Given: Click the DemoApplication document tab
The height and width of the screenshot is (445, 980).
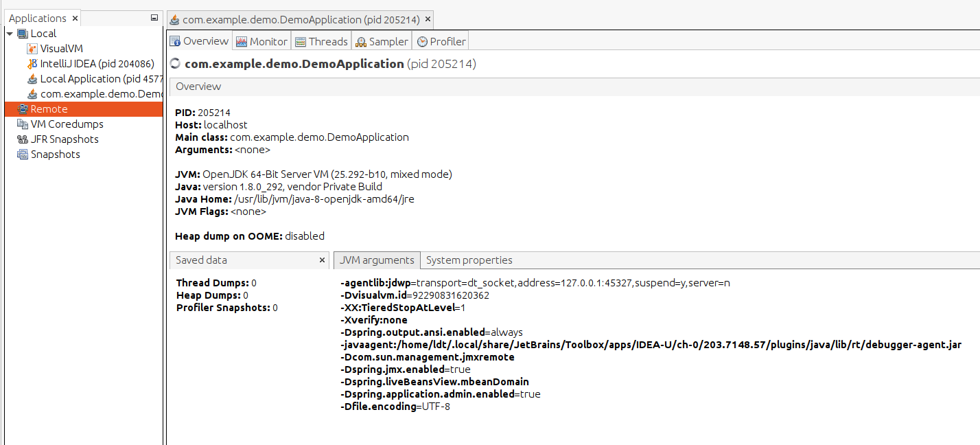Looking at the screenshot, I should tap(301, 19).
